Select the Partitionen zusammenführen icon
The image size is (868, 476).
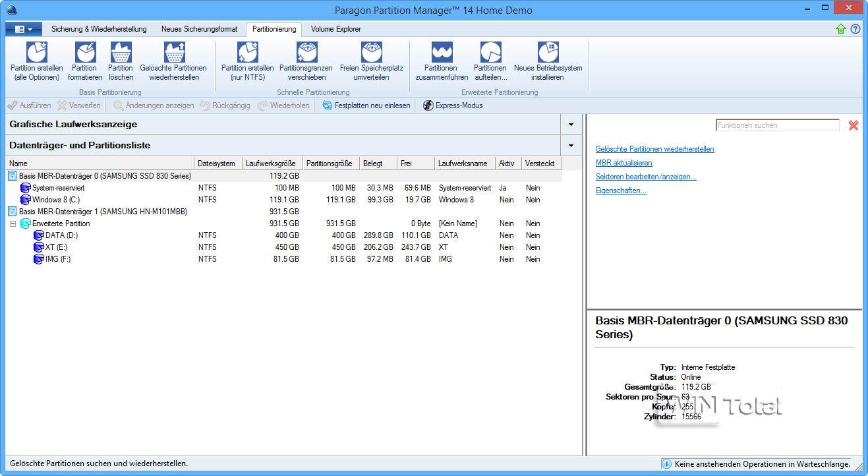coord(441,59)
